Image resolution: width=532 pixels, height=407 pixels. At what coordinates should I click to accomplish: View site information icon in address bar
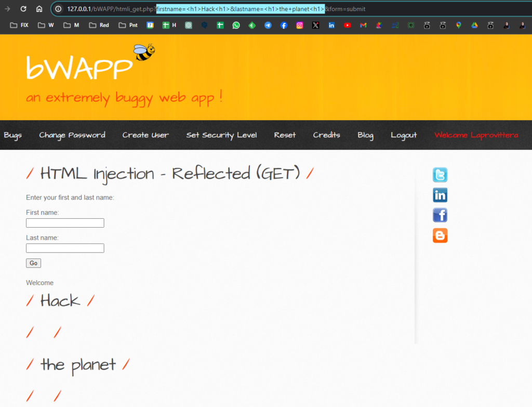pos(58,9)
